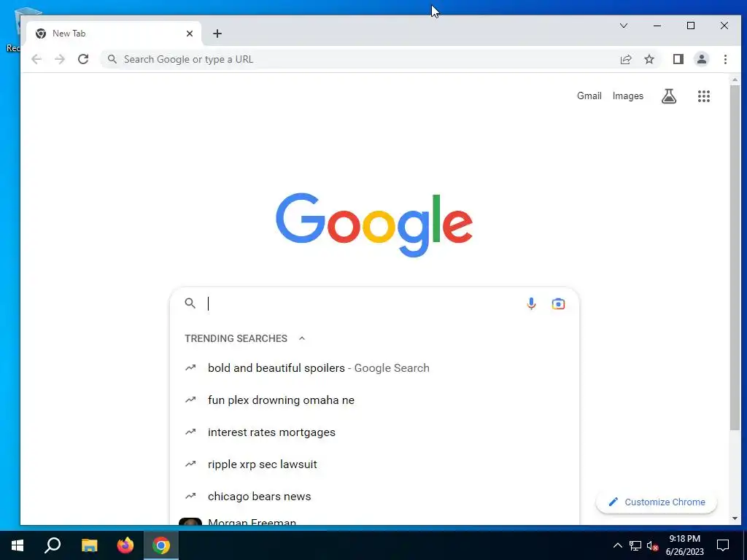The width and height of the screenshot is (747, 560).
Task: Open the tab search dropdown chevron
Action: coord(624,26)
